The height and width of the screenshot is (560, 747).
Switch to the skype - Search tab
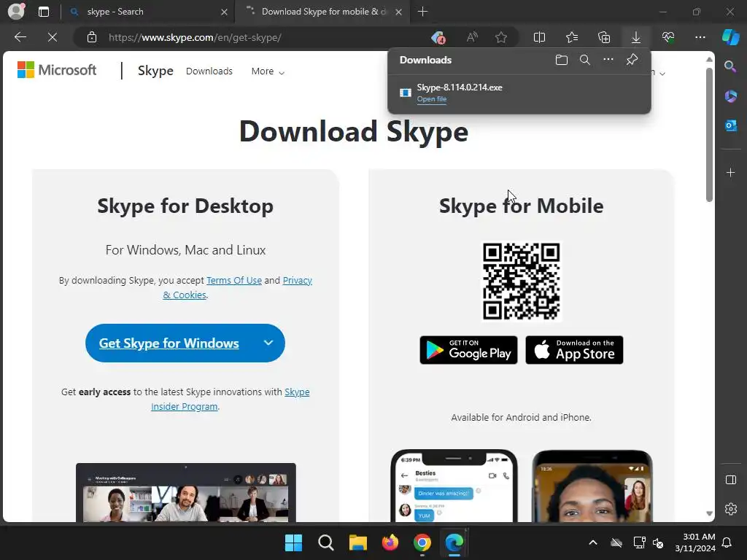click(147, 12)
